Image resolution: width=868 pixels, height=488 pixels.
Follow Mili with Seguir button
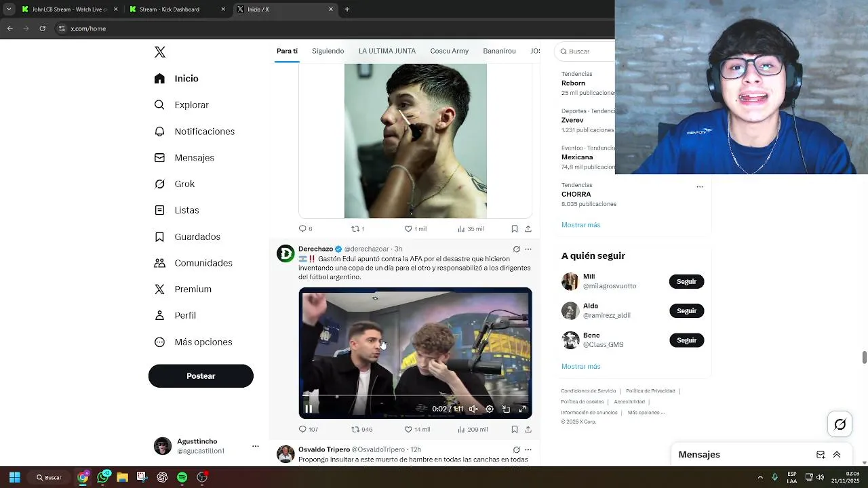click(x=686, y=281)
